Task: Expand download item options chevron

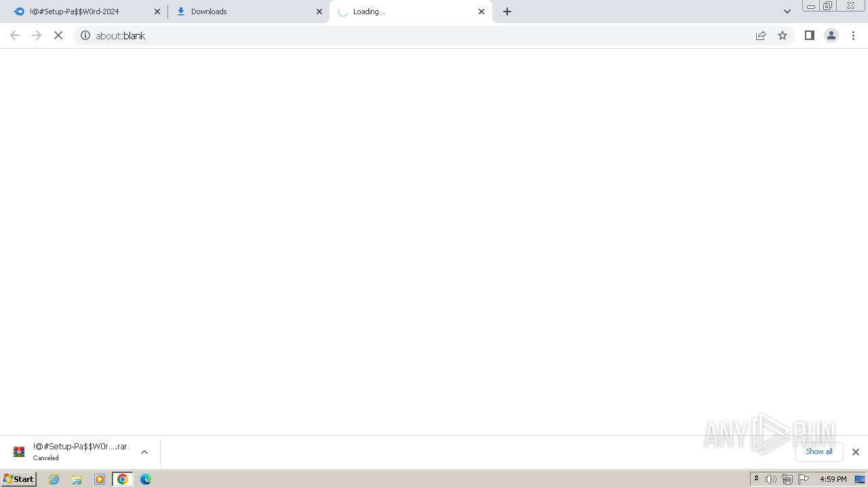Action: 144,452
